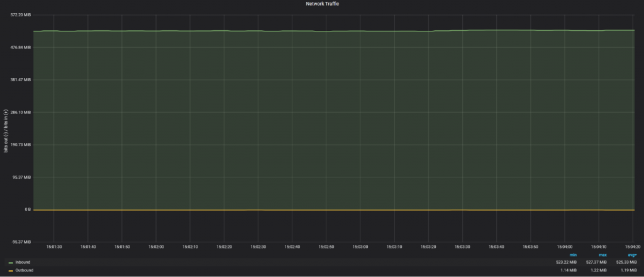Toggle the Outbound series in the legend
Image resolution: width=644 pixels, height=277 pixels.
24,270
